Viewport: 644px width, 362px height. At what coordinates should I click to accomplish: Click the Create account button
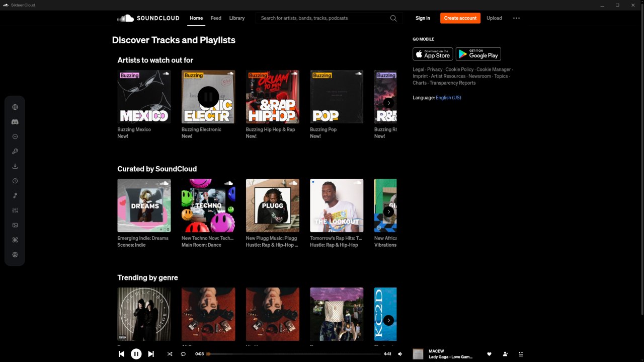[x=460, y=18]
